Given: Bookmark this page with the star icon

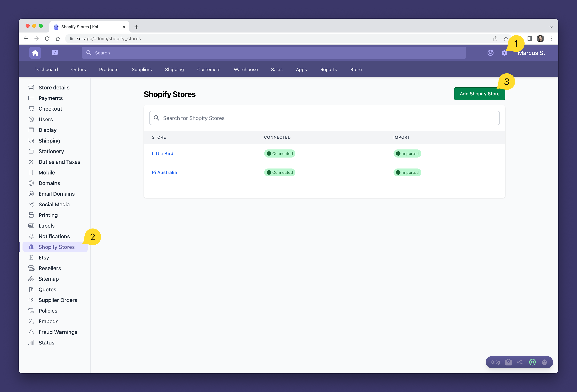Looking at the screenshot, I should pos(506,38).
